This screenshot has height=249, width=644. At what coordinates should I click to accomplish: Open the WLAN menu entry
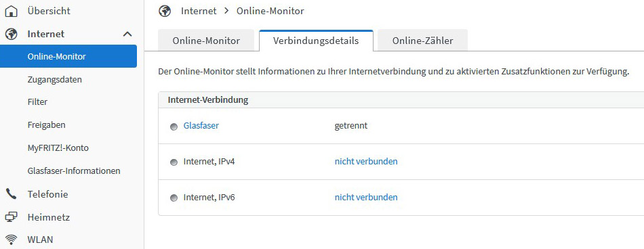point(40,240)
